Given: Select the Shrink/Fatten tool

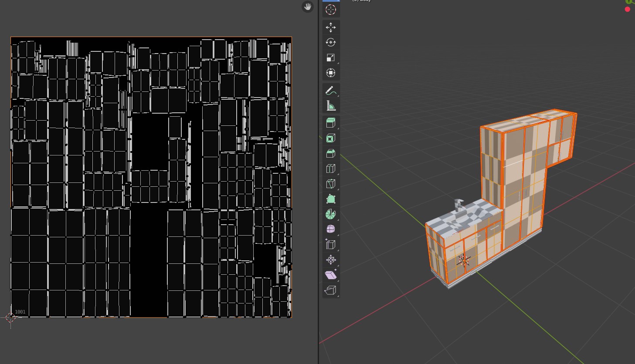Looking at the screenshot, I should click(x=331, y=260).
